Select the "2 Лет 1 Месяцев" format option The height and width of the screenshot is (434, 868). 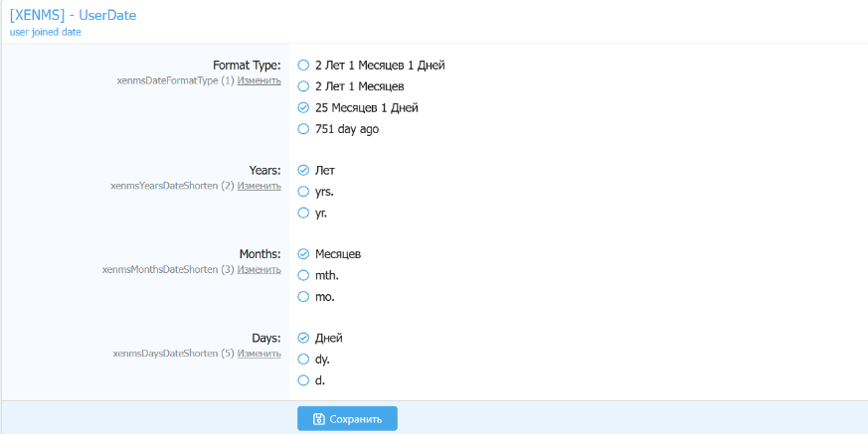(304, 86)
